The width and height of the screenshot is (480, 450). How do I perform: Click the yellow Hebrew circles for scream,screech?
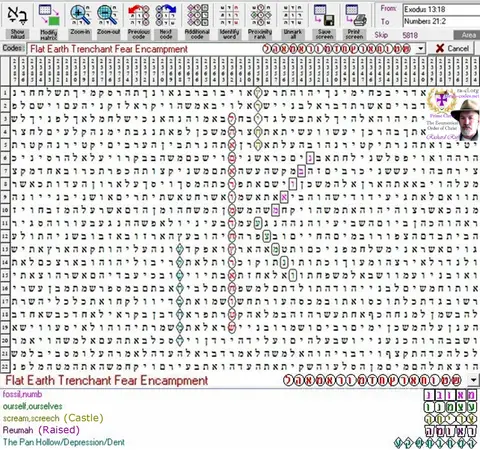tap(450, 419)
